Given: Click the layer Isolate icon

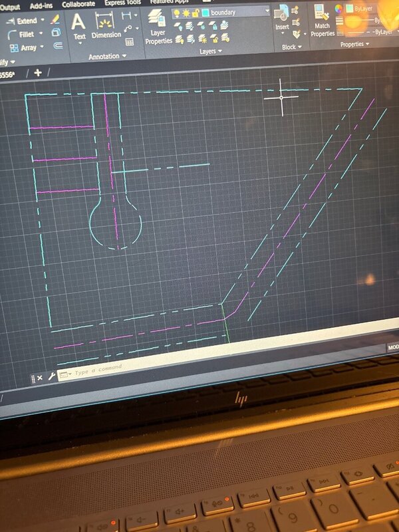Looking at the screenshot, I should click(190, 26).
